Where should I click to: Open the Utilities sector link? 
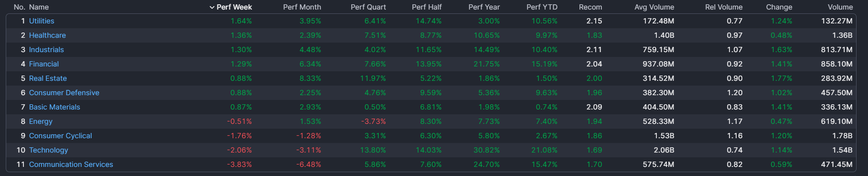(x=42, y=21)
